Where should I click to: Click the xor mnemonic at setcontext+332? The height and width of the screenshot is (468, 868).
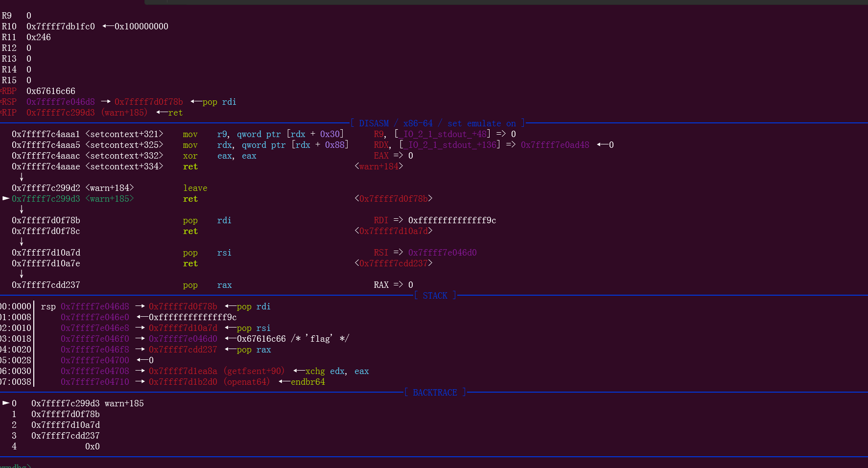[190, 156]
